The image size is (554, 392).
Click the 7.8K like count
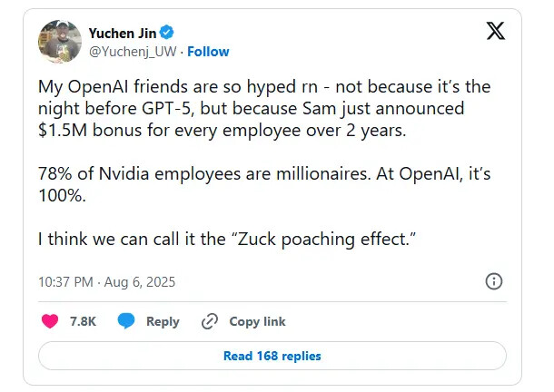tap(83, 321)
